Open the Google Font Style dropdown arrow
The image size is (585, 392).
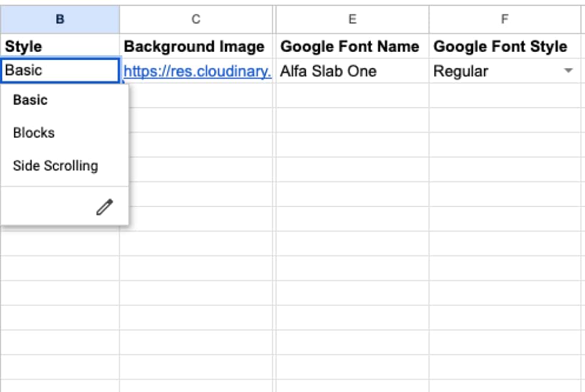point(568,71)
